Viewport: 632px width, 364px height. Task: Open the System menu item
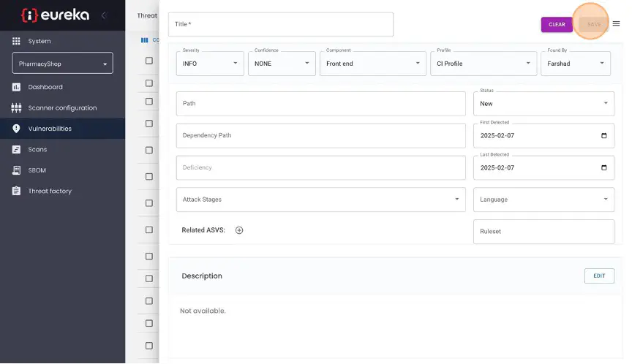pos(62,41)
